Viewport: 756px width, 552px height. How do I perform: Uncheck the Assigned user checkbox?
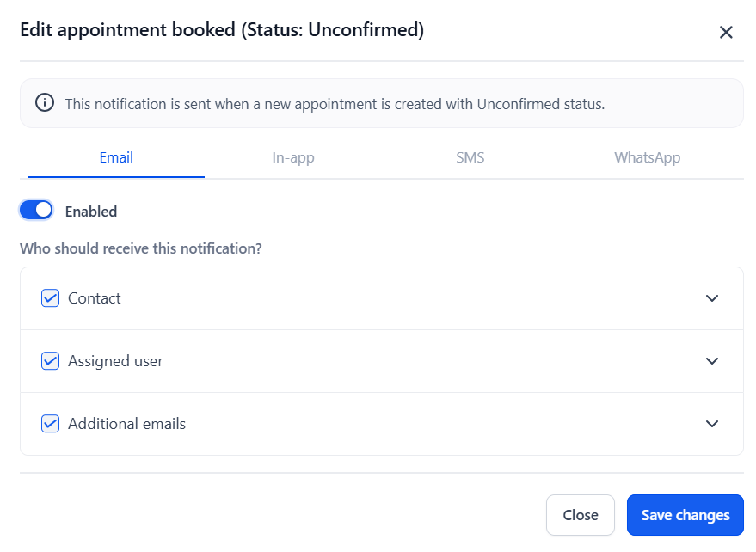coord(50,361)
